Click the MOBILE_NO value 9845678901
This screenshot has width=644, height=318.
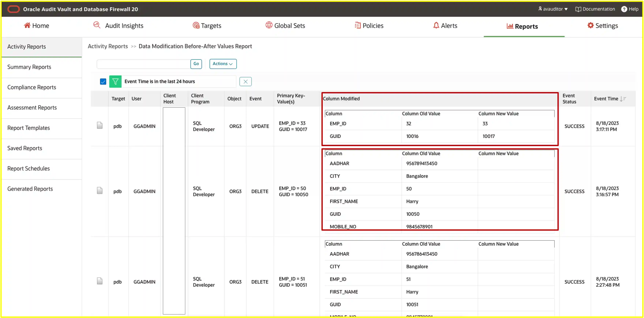(x=419, y=226)
